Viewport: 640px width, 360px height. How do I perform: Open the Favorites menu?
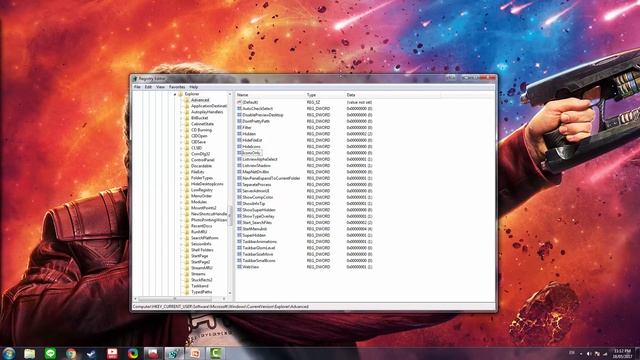(x=177, y=87)
